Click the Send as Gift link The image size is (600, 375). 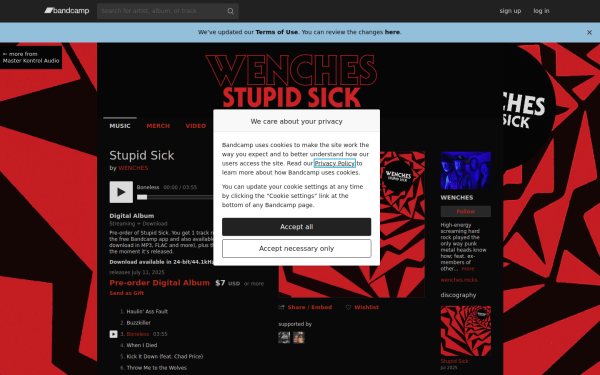tap(127, 293)
